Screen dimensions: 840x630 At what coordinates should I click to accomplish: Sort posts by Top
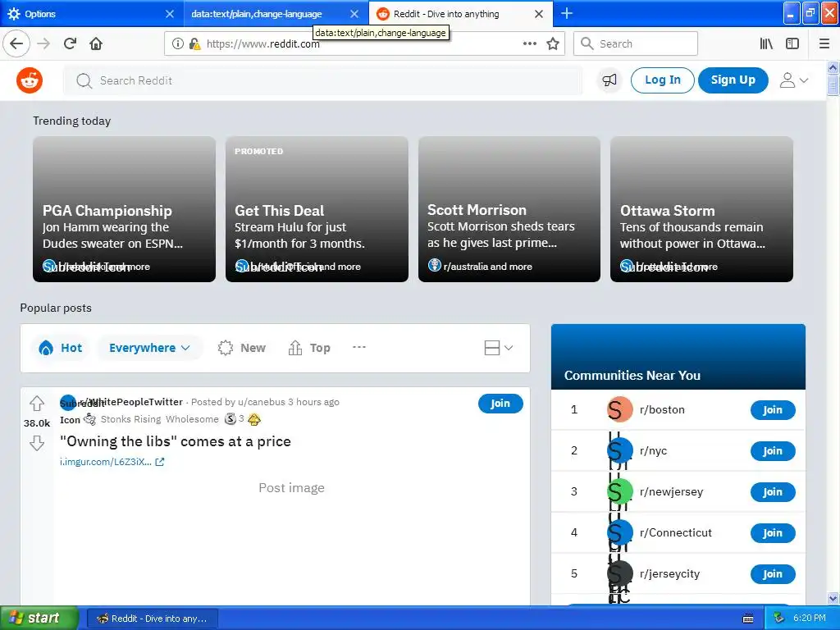pyautogui.click(x=309, y=348)
